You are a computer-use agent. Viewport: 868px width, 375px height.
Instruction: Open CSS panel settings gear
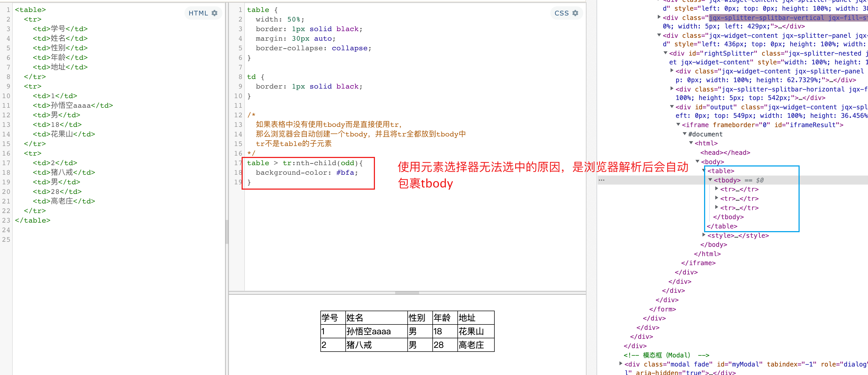coord(575,13)
